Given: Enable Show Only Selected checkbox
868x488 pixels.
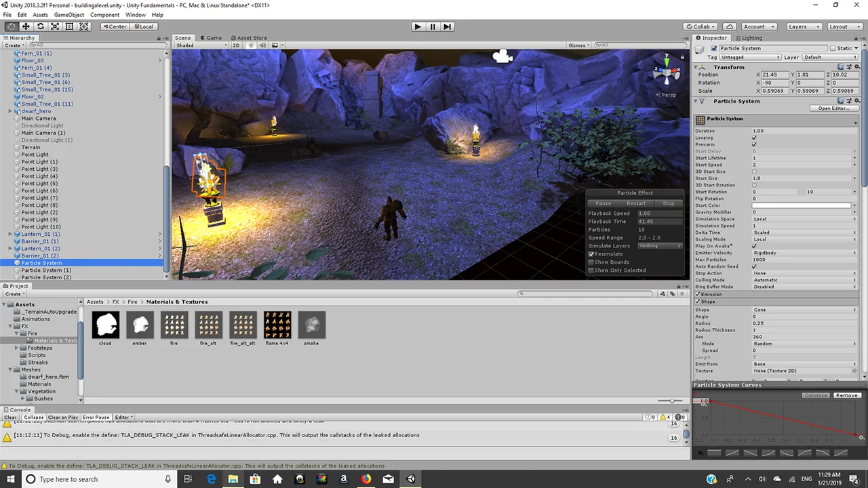Looking at the screenshot, I should coord(591,270).
